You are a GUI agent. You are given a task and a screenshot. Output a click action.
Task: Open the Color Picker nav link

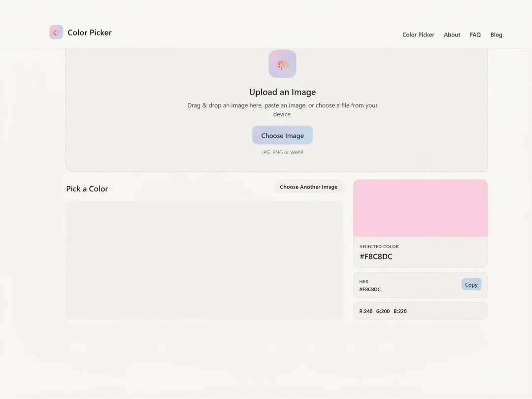(x=418, y=34)
